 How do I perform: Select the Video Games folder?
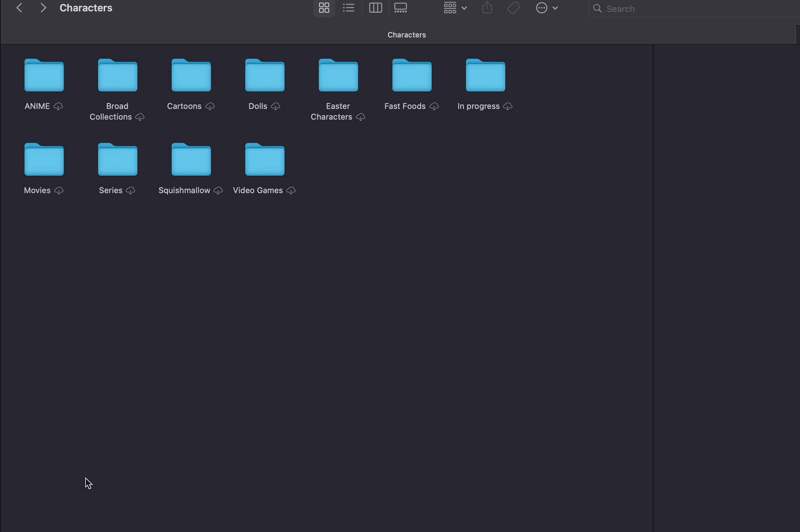[x=265, y=160]
